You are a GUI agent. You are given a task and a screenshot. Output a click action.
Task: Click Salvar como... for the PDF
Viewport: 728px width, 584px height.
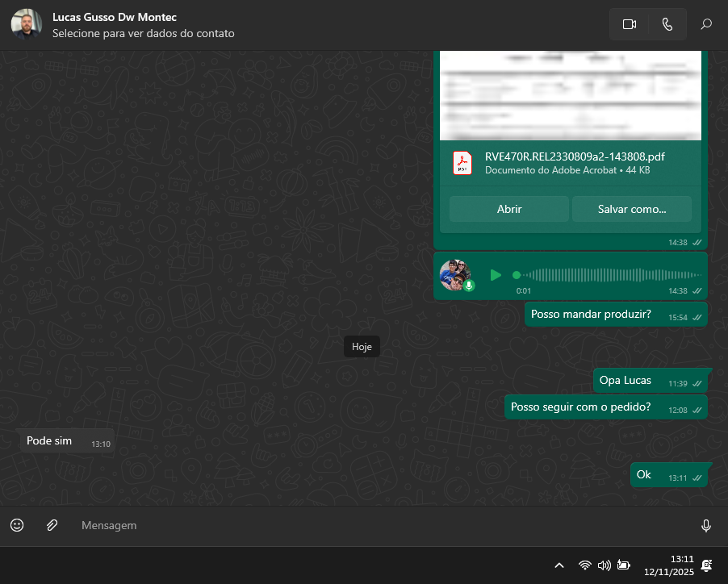(631, 209)
